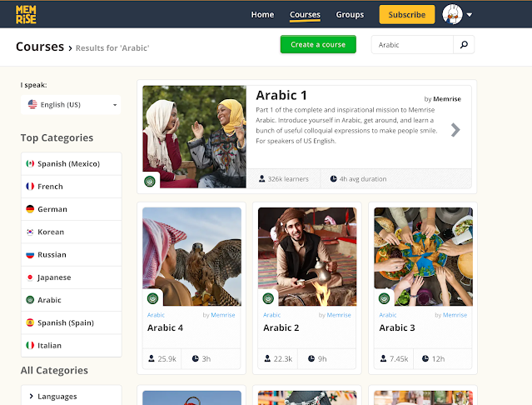Select the Italian category
The width and height of the screenshot is (532, 405).
[72, 345]
